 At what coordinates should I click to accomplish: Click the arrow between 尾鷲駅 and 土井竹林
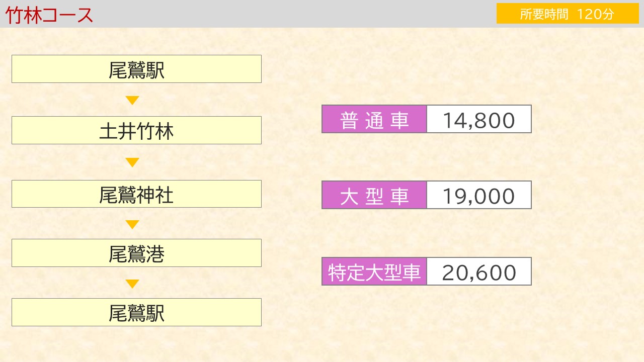point(132,100)
